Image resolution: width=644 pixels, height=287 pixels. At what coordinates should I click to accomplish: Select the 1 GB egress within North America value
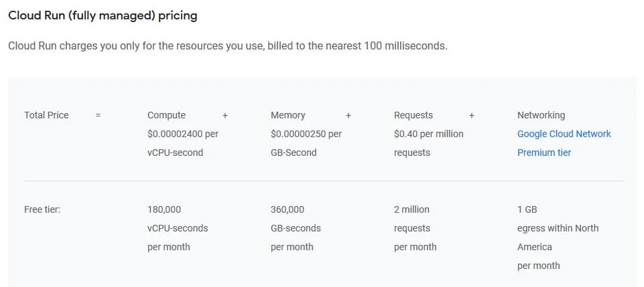tap(558, 237)
